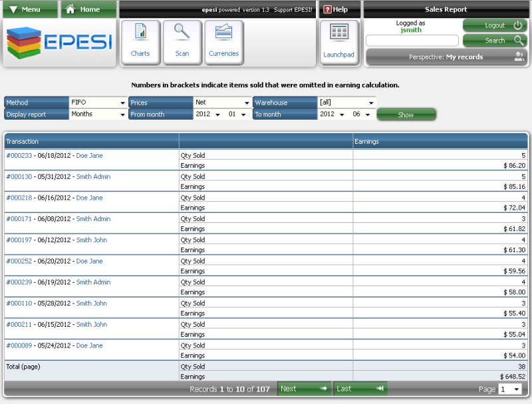Screen dimensions: 532x404
Task: Jump to Last page of records
Action: (x=360, y=389)
